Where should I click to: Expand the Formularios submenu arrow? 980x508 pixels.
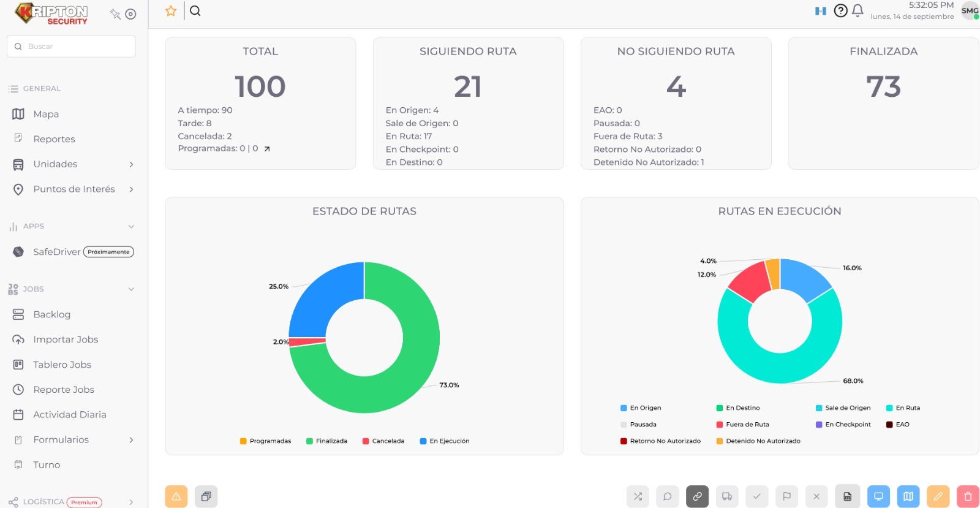point(131,440)
